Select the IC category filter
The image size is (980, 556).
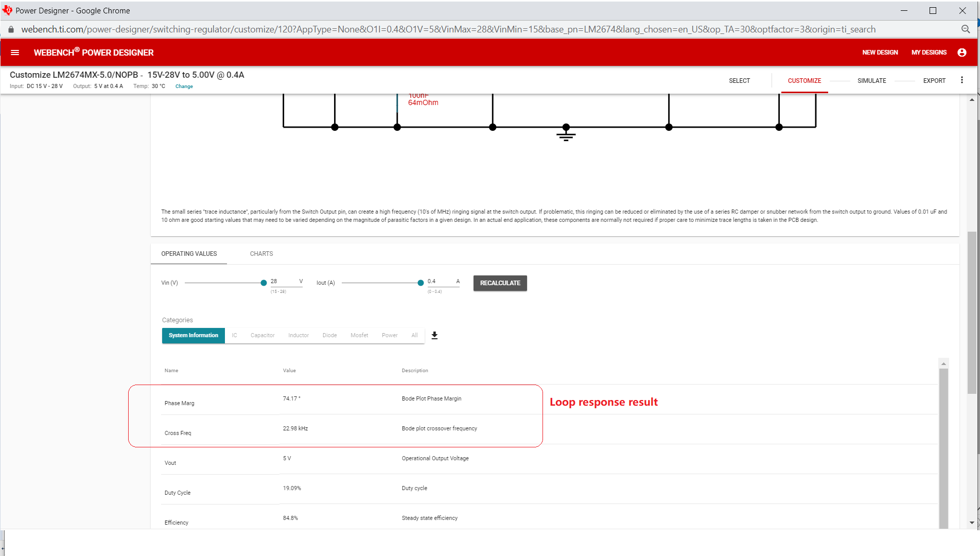234,335
